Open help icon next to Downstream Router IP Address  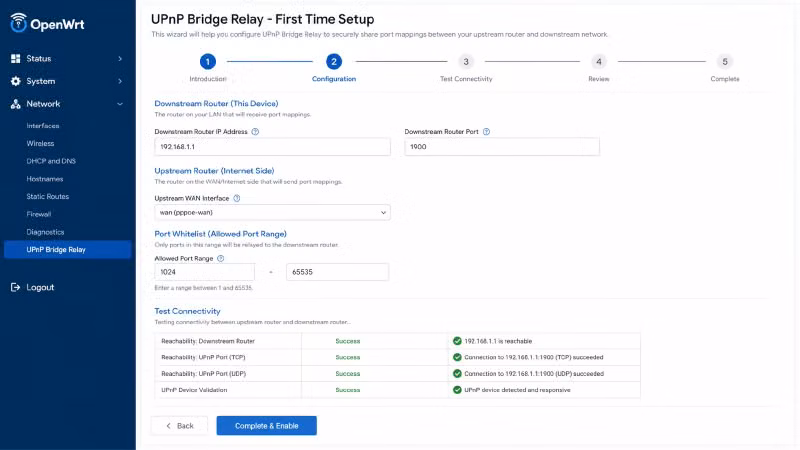coord(255,132)
